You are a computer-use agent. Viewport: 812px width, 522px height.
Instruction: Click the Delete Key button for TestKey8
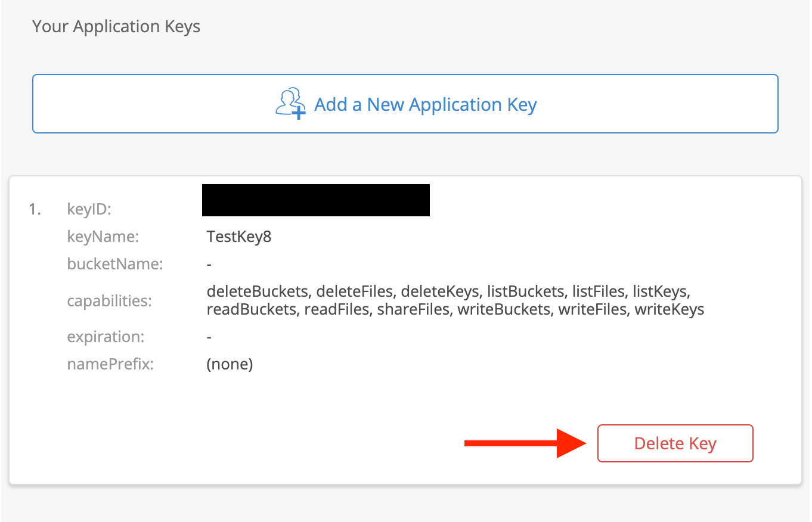click(675, 443)
